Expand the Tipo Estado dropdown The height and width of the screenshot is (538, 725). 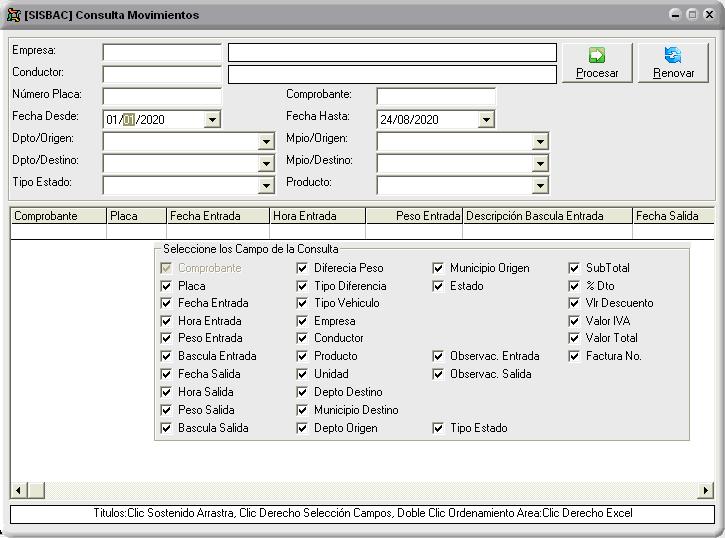tap(266, 185)
